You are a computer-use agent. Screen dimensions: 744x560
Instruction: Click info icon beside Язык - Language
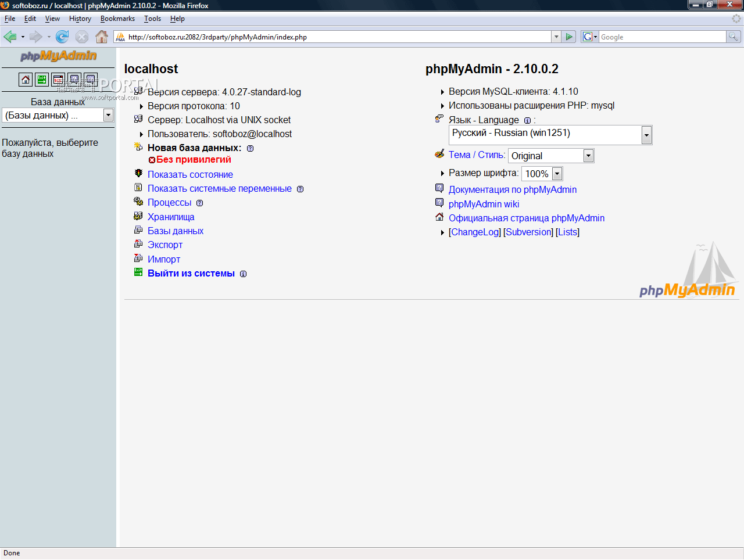527,121
